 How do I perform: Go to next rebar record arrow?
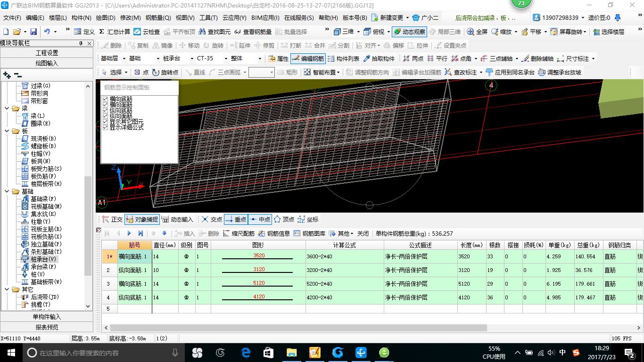coord(130,233)
